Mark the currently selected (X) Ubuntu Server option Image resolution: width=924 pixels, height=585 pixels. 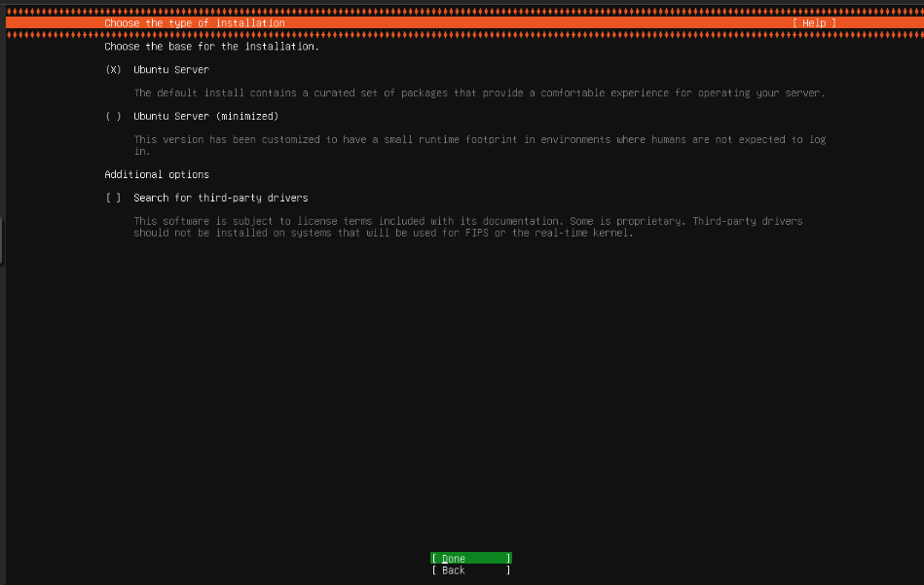click(x=113, y=69)
